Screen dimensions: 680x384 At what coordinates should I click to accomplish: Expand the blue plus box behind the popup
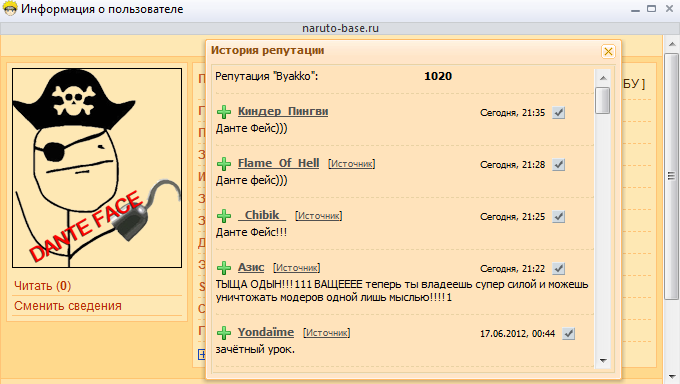point(202,354)
